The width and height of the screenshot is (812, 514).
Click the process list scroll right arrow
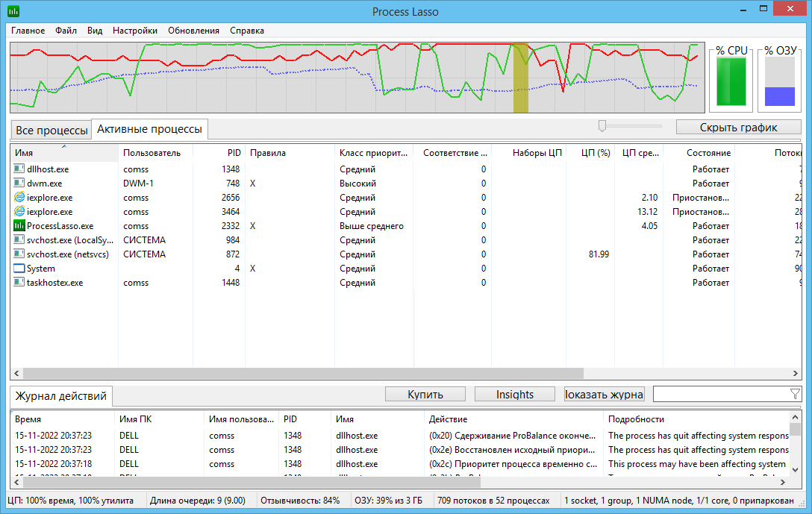point(796,373)
